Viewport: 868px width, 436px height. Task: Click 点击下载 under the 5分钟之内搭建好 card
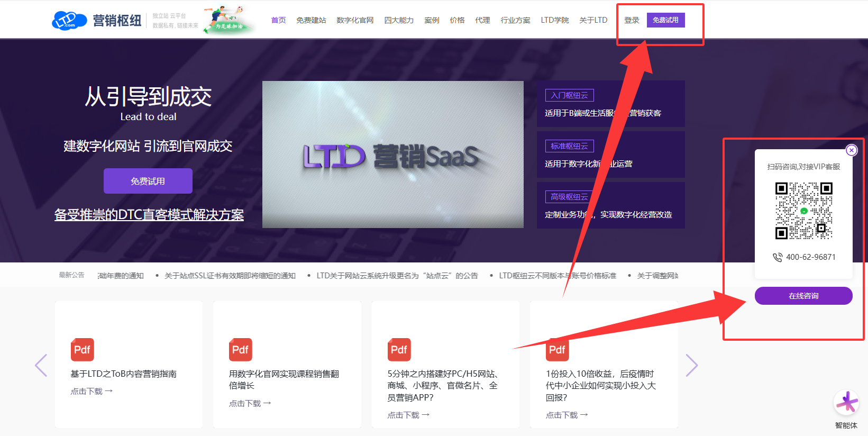[x=409, y=415]
